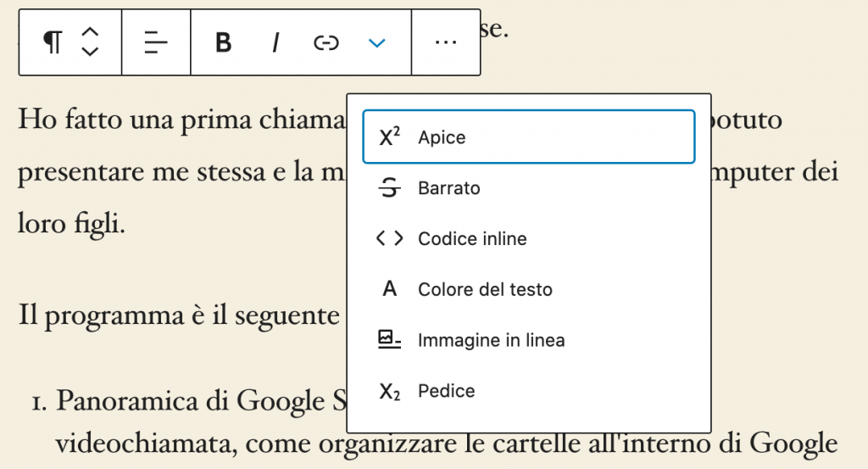Open the text alignment options

[x=156, y=42]
